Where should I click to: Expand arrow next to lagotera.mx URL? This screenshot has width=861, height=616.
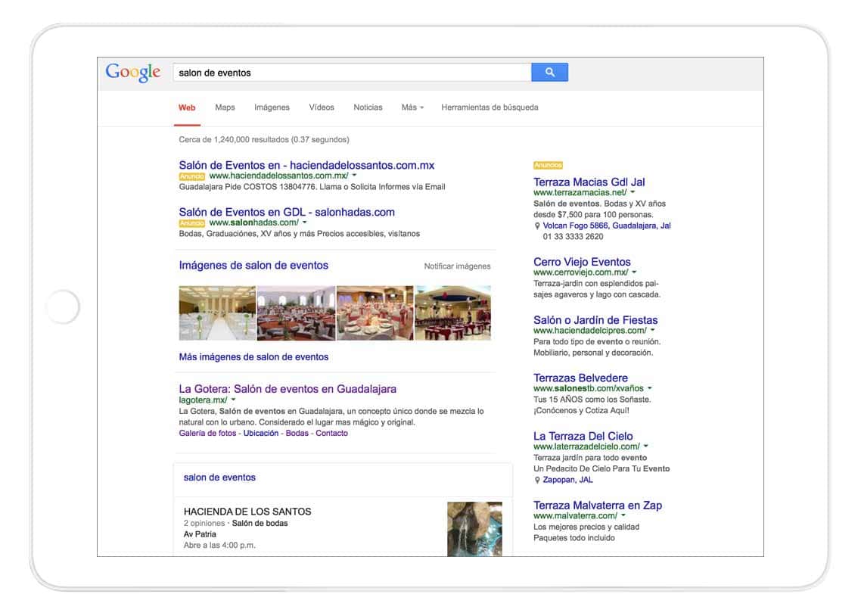(233, 400)
